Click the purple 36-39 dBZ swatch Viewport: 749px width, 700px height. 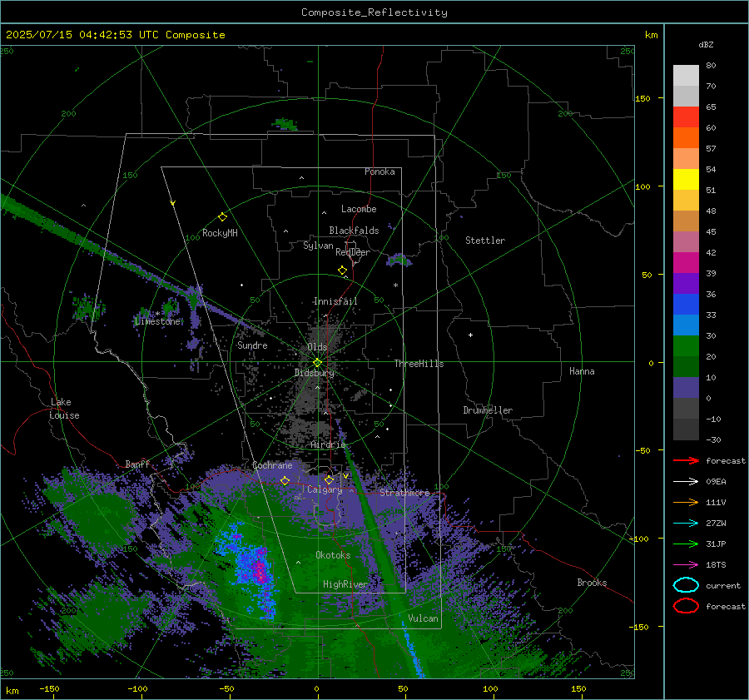click(x=686, y=283)
